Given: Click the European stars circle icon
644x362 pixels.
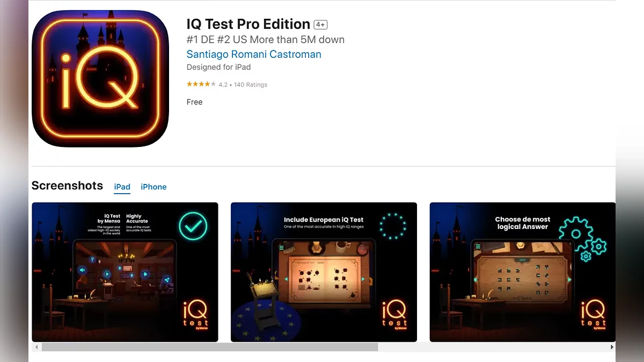Looking at the screenshot, I should click(393, 226).
